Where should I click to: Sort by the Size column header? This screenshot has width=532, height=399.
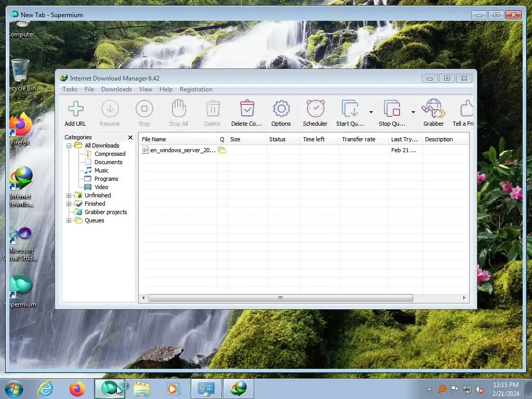click(247, 139)
